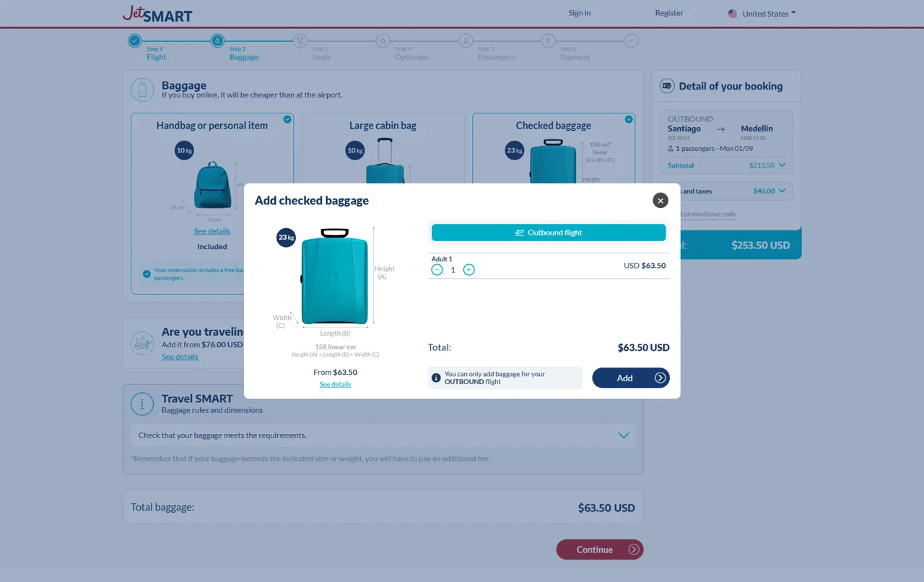This screenshot has width=924, height=582.
Task: Click the minus icon for Adult 1
Action: (x=437, y=269)
